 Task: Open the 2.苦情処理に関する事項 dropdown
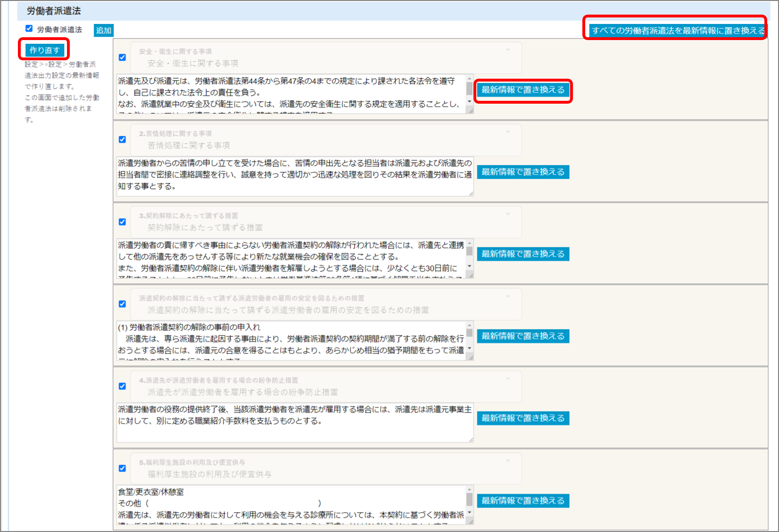[326, 140]
